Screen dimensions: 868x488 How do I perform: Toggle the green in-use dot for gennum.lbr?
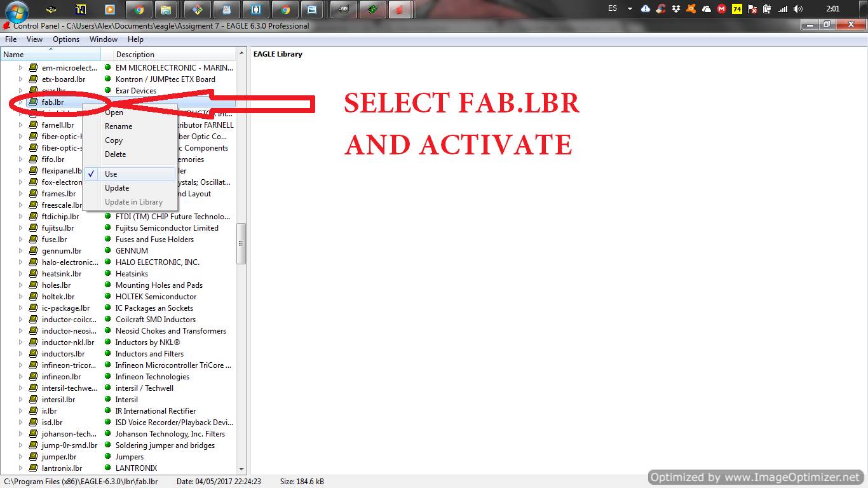pos(108,250)
